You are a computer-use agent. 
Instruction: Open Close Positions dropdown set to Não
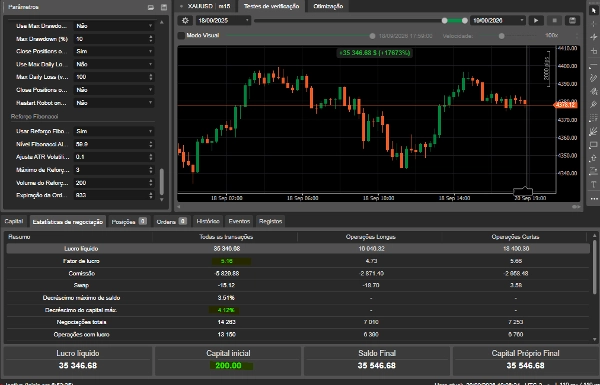114,90
